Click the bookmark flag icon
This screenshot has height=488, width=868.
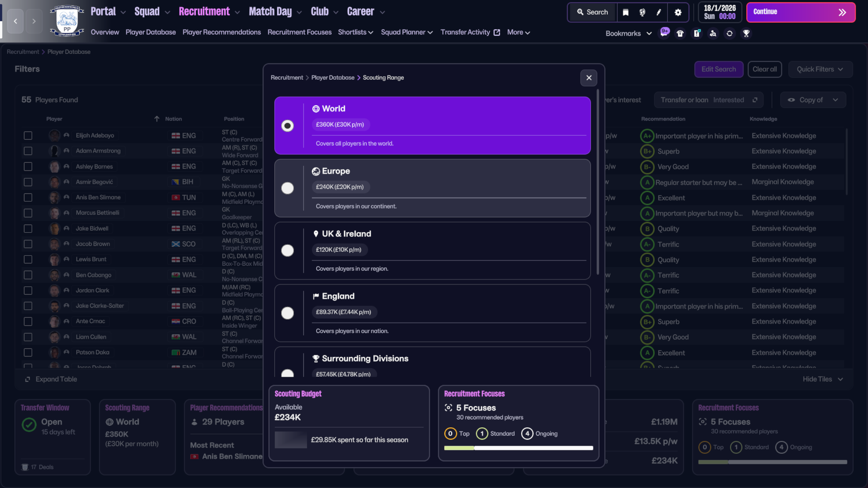pyautogui.click(x=626, y=12)
